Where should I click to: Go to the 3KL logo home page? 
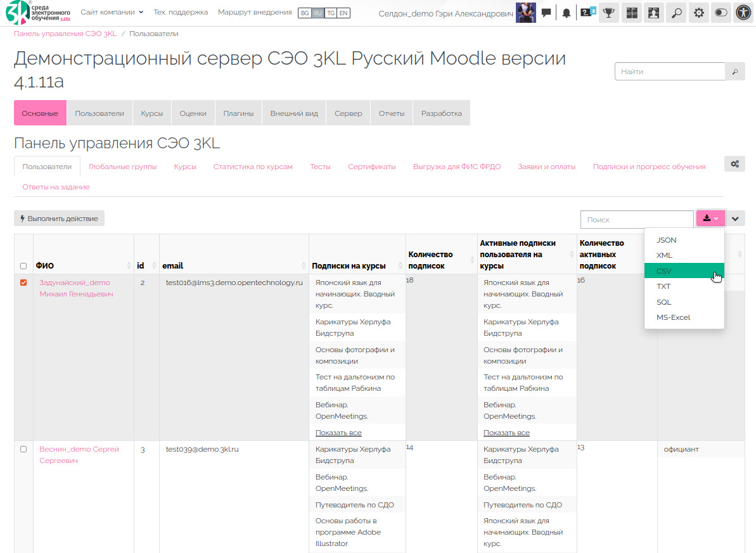[37, 13]
